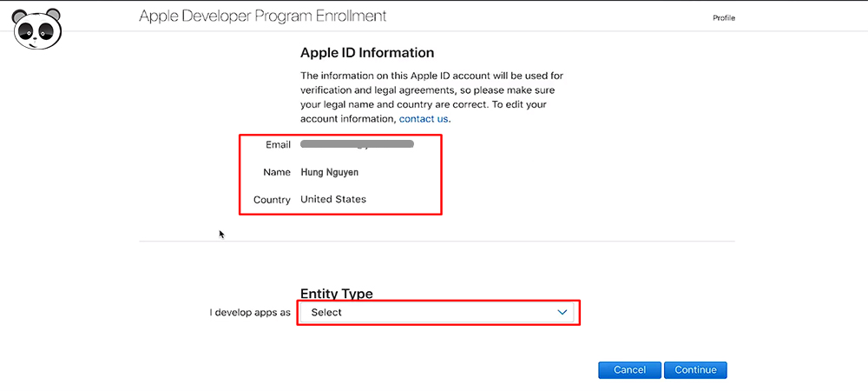Viewport: 868px width, 391px height.
Task: Open the Profile menu item
Action: click(x=724, y=18)
